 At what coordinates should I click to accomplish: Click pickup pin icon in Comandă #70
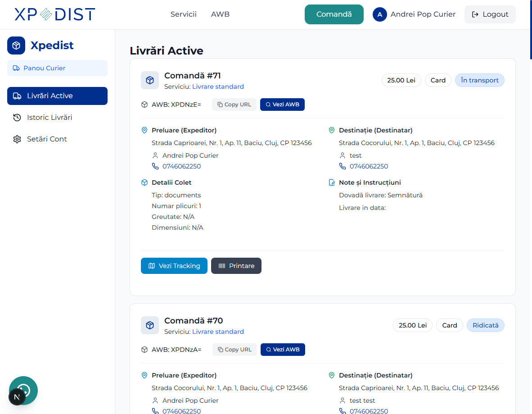144,375
